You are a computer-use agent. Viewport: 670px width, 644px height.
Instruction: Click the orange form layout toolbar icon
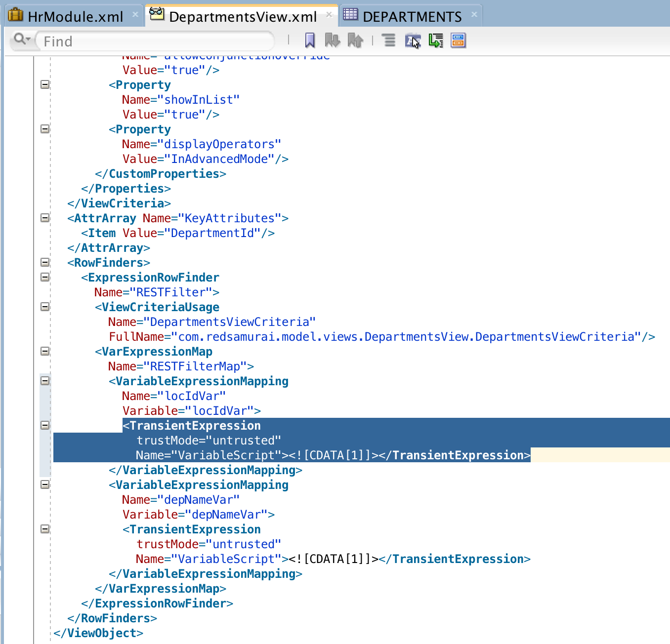[459, 40]
